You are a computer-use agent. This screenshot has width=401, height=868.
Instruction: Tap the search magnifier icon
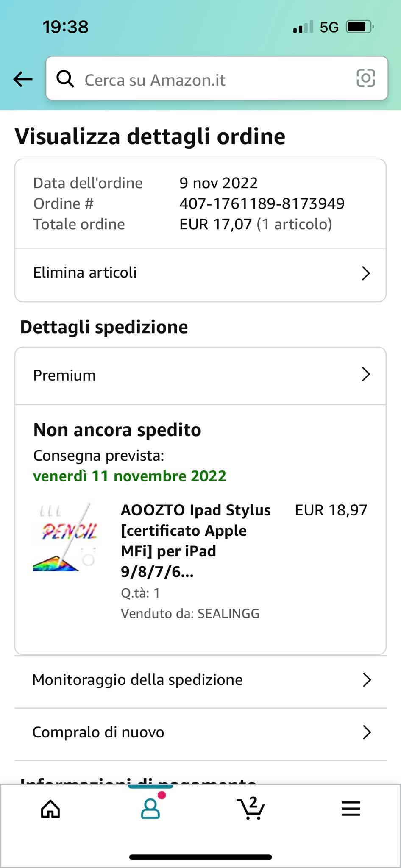(65, 79)
